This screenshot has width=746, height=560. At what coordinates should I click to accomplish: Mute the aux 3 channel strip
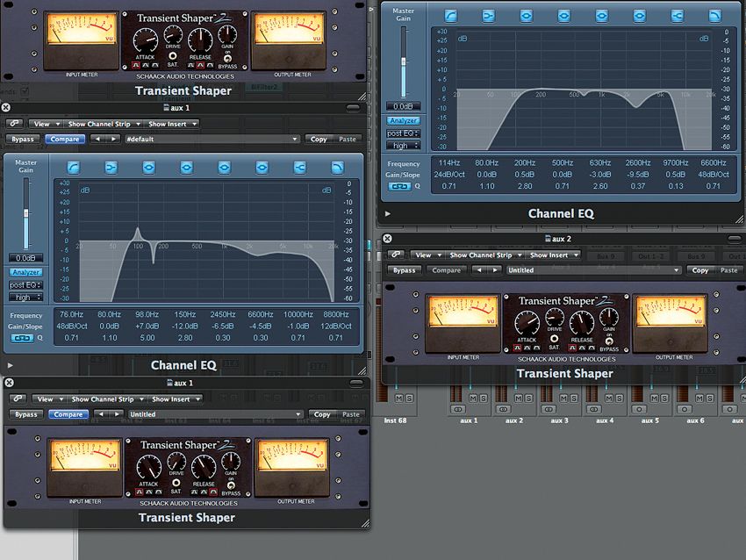(x=562, y=397)
